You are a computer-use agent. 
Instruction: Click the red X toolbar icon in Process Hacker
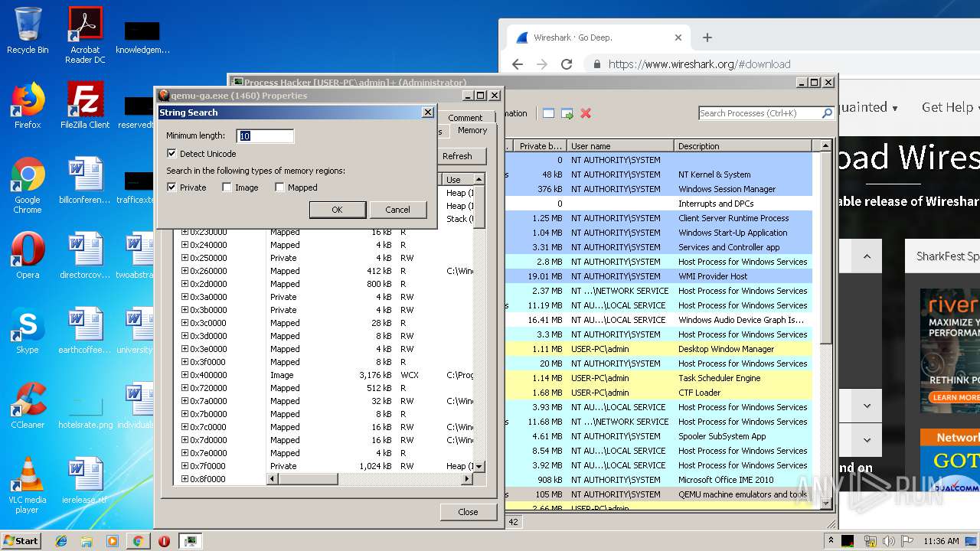[586, 113]
